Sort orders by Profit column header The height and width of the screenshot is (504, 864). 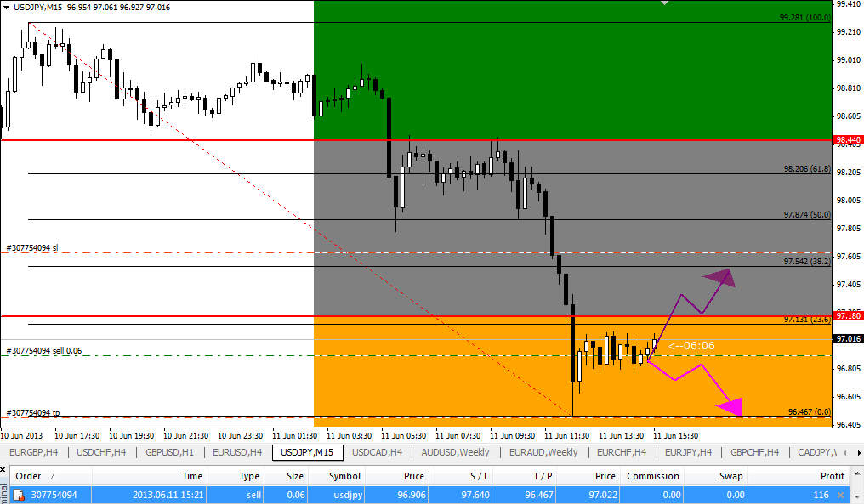832,476
